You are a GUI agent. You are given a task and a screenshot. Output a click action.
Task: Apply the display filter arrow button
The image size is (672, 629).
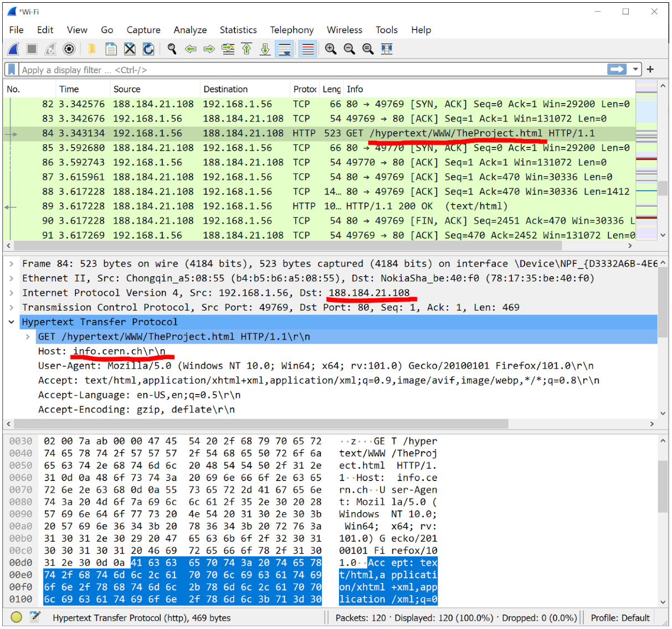click(617, 69)
